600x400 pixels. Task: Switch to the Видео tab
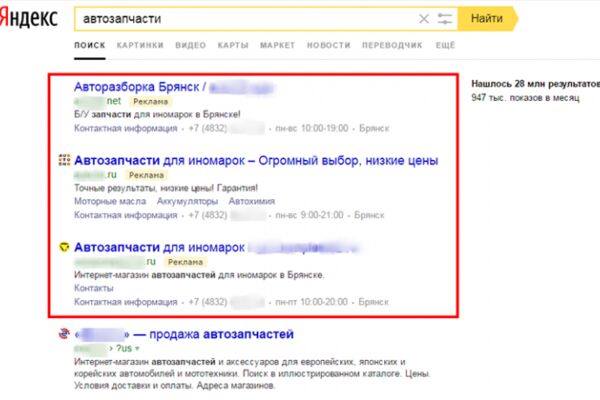(x=191, y=45)
